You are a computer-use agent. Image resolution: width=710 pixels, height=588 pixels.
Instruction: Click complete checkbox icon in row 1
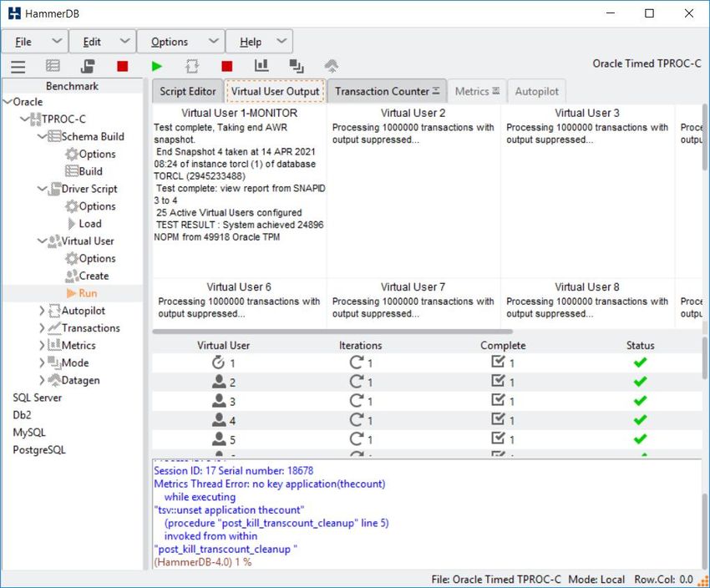(x=498, y=362)
